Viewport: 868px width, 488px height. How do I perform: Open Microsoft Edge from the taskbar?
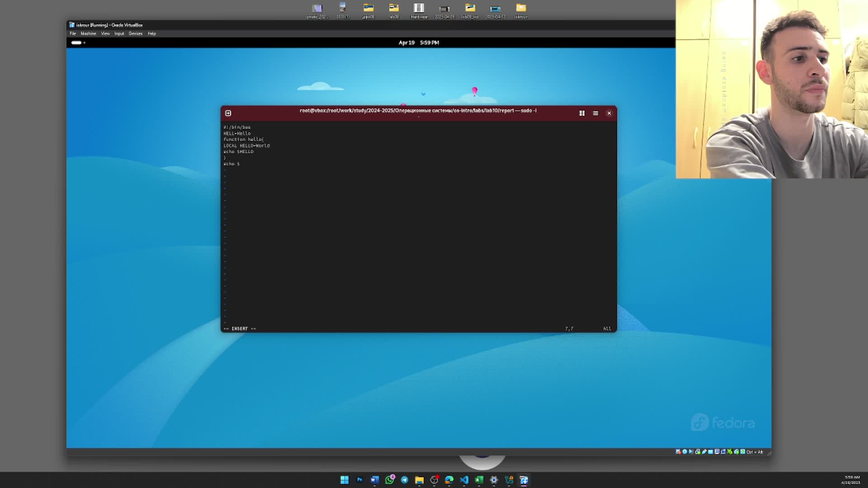[x=449, y=480]
